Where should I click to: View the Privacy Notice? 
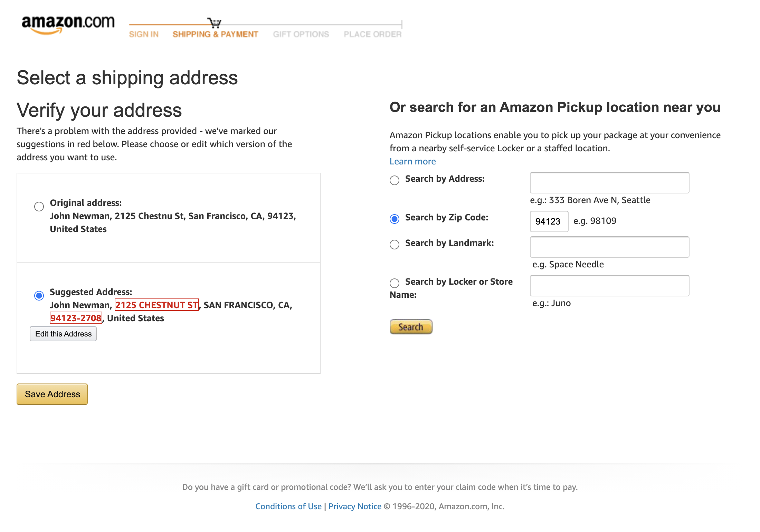tap(355, 506)
